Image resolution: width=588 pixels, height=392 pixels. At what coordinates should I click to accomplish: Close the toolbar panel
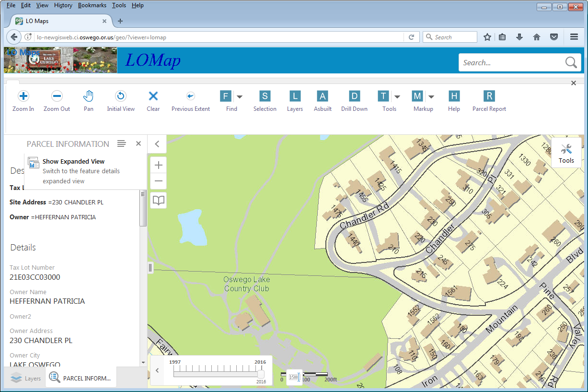point(574,83)
